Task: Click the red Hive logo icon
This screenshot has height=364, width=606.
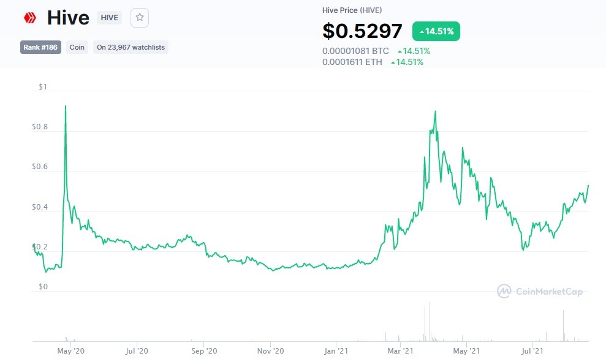Action: 30,18
